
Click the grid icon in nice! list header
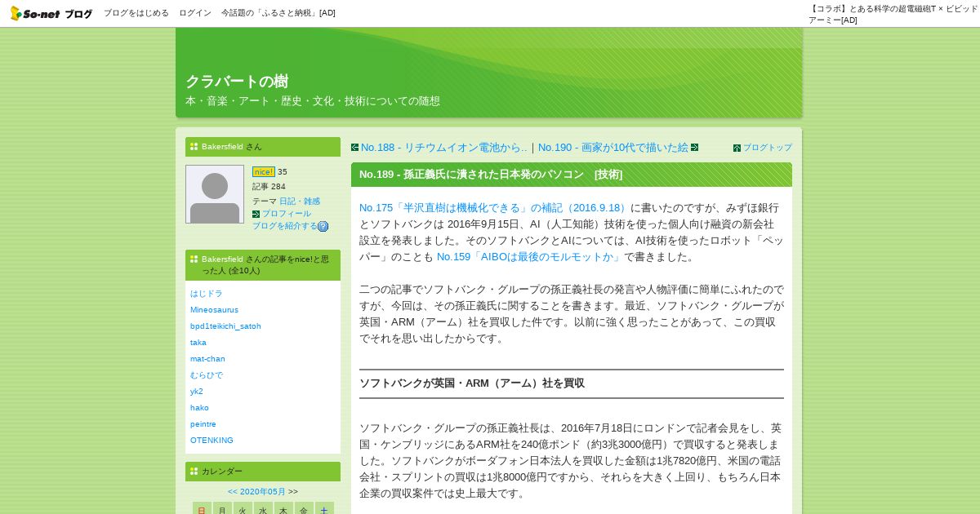[x=194, y=259]
